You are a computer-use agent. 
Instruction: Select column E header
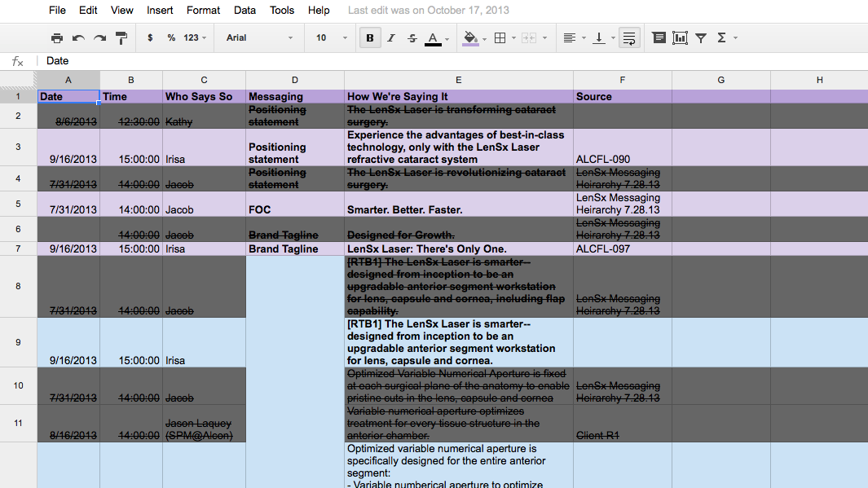[x=458, y=80]
